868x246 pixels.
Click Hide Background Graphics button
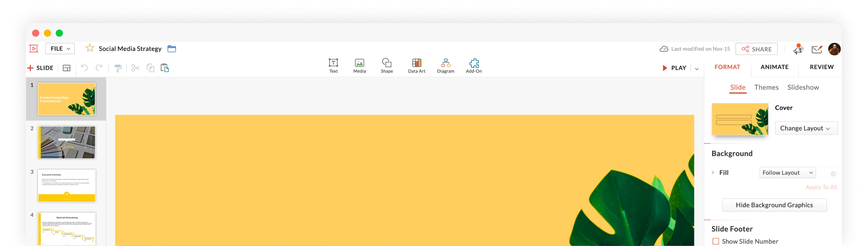tap(774, 205)
